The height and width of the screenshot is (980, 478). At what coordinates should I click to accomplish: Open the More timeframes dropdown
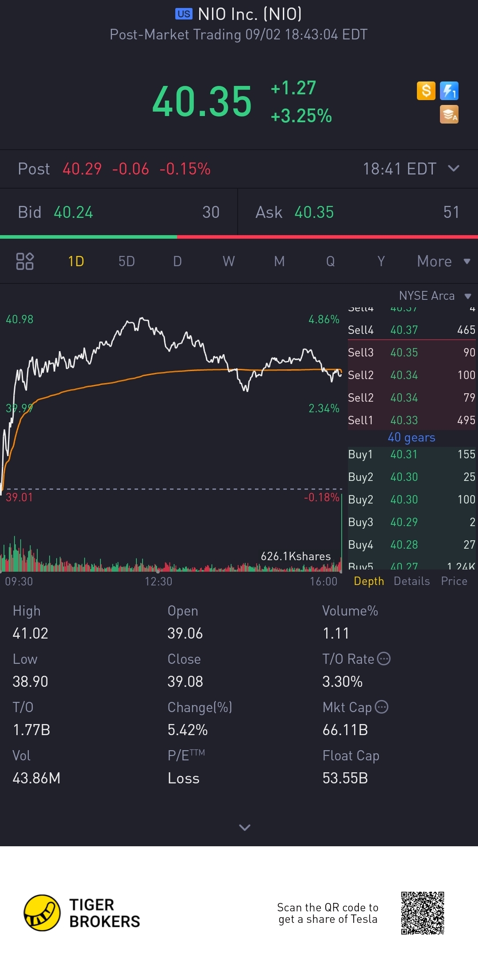click(x=443, y=261)
